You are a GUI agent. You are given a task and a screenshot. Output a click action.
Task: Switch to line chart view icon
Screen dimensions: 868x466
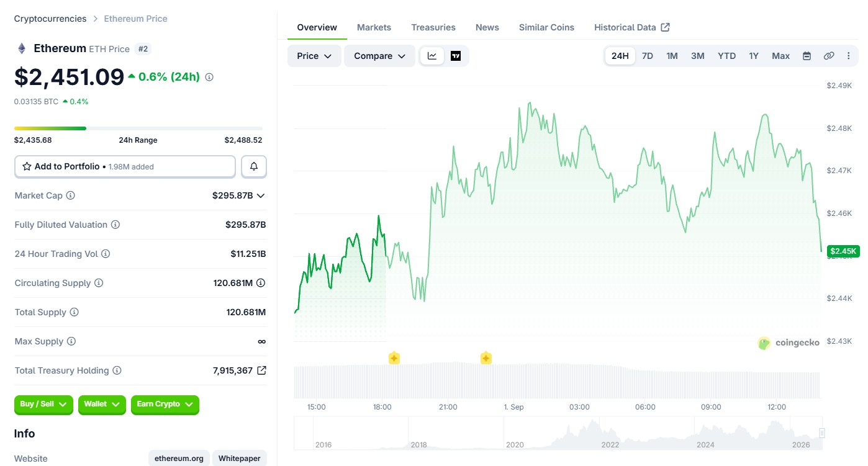[x=432, y=56]
